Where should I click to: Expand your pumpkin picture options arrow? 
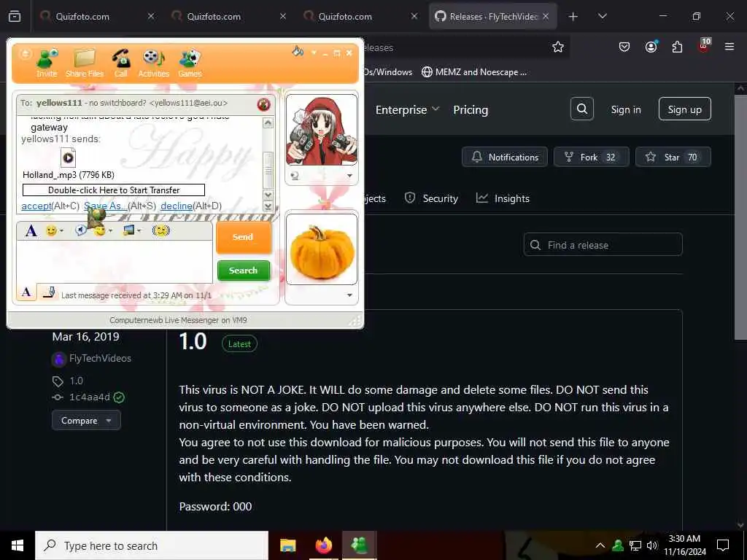tap(349, 295)
